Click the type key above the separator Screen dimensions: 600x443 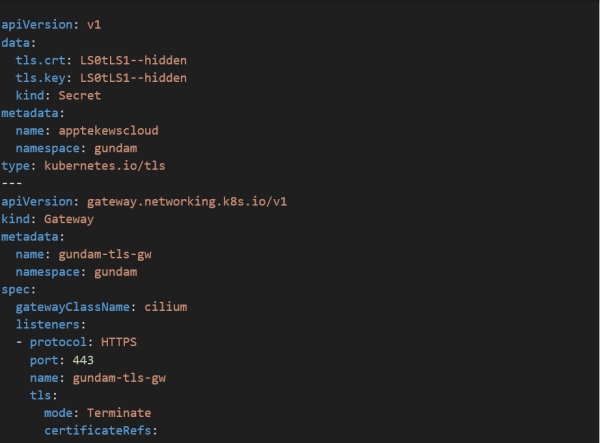pyautogui.click(x=17, y=165)
